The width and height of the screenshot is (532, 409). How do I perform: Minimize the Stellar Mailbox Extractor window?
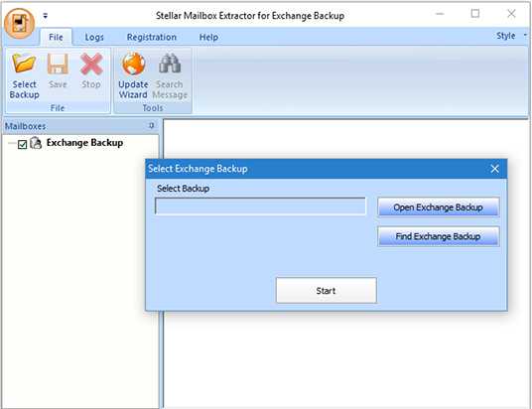pos(440,14)
